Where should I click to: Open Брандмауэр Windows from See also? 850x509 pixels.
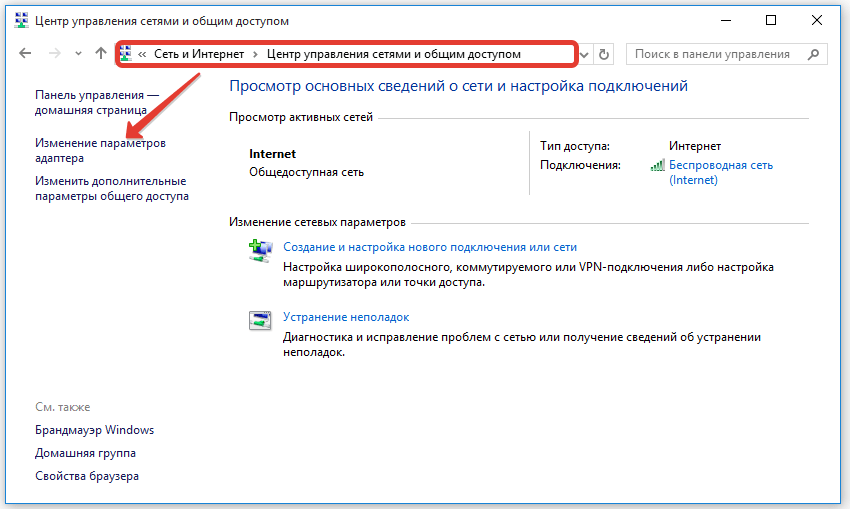[x=94, y=430]
